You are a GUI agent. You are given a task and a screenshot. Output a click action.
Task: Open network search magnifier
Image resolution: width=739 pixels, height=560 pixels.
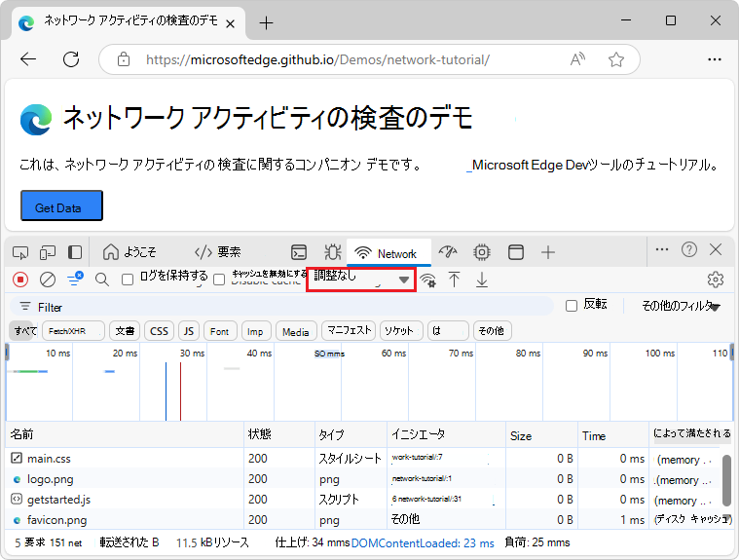[x=102, y=280]
